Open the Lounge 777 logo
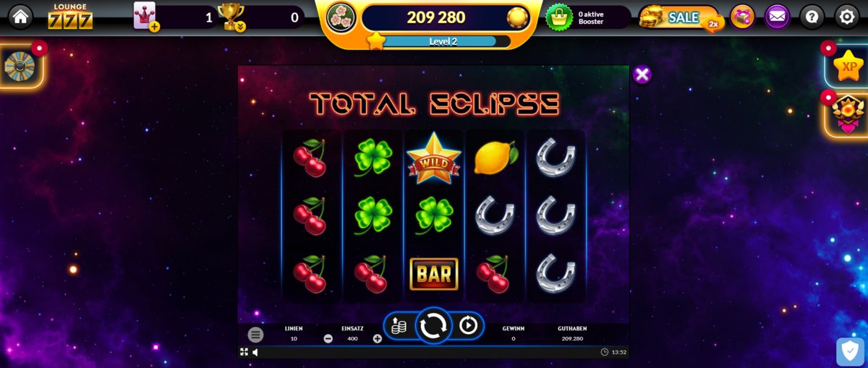Viewport: 868px width, 368px height. point(70,17)
